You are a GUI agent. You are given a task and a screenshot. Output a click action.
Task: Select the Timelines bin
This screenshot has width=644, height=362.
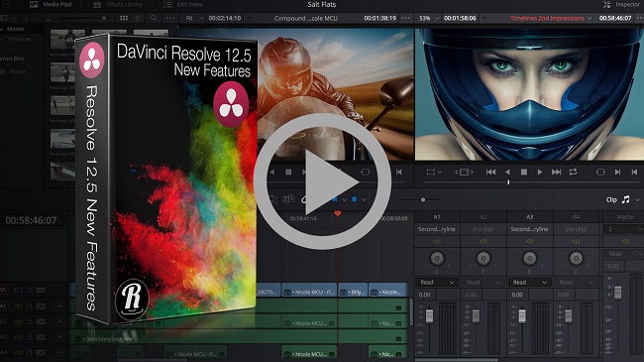tap(19, 39)
